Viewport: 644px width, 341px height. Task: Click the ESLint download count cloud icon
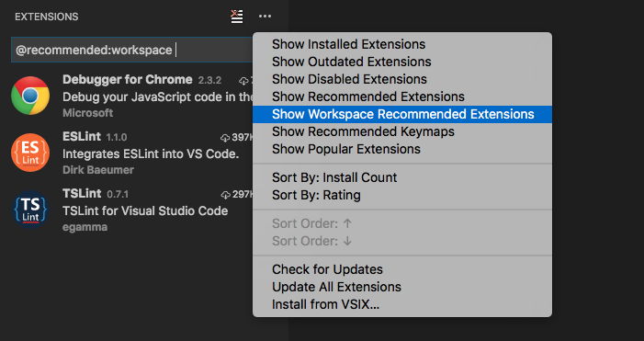point(225,138)
